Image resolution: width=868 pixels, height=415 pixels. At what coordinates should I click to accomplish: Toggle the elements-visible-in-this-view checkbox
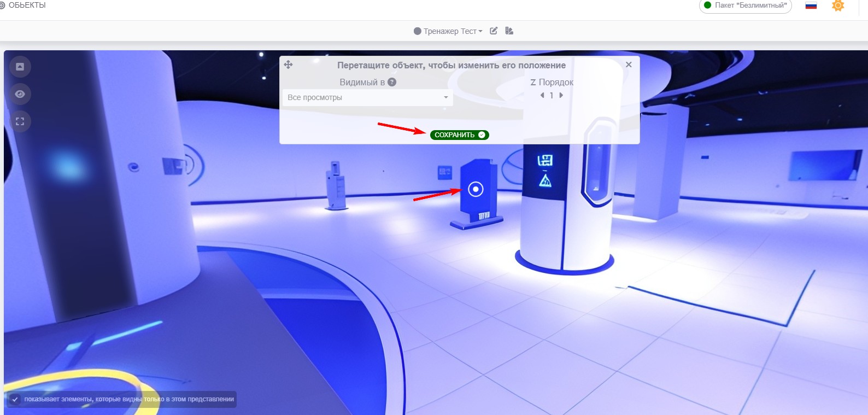15,399
